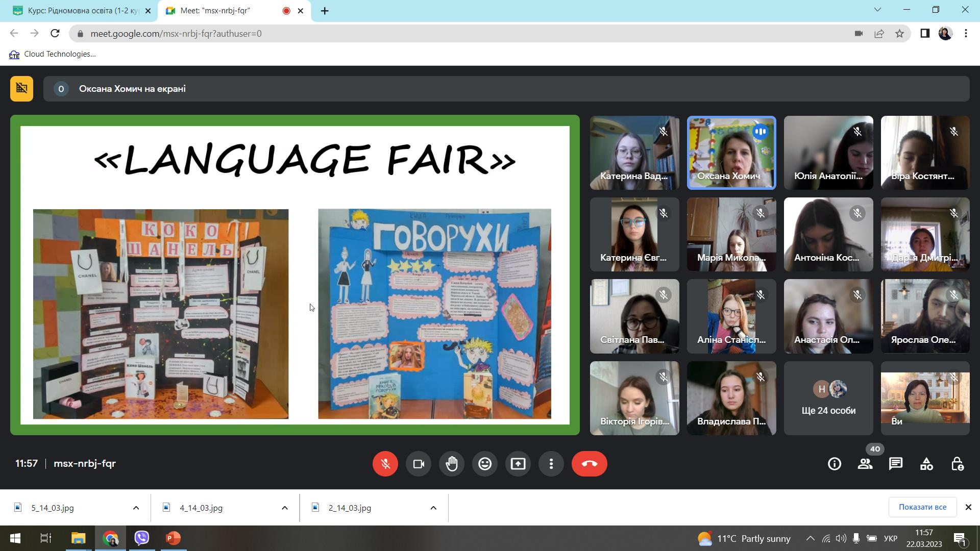Raise hand in the meeting

pyautogui.click(x=451, y=464)
